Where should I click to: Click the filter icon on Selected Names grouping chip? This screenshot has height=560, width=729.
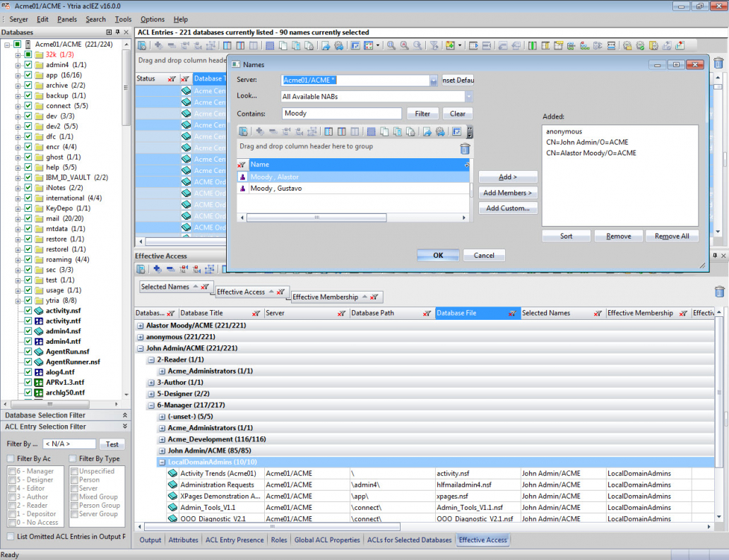click(x=204, y=287)
